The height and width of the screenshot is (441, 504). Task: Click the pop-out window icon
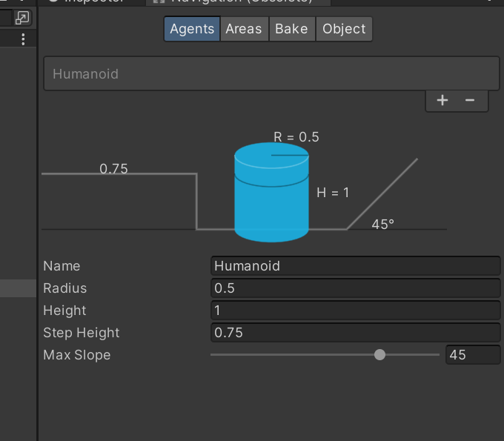click(x=22, y=18)
